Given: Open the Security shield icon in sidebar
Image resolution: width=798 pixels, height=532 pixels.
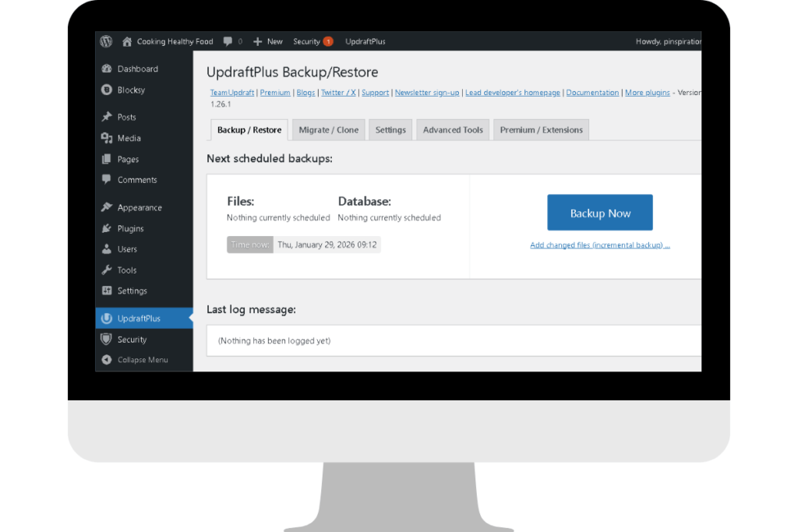Looking at the screenshot, I should click(x=106, y=339).
